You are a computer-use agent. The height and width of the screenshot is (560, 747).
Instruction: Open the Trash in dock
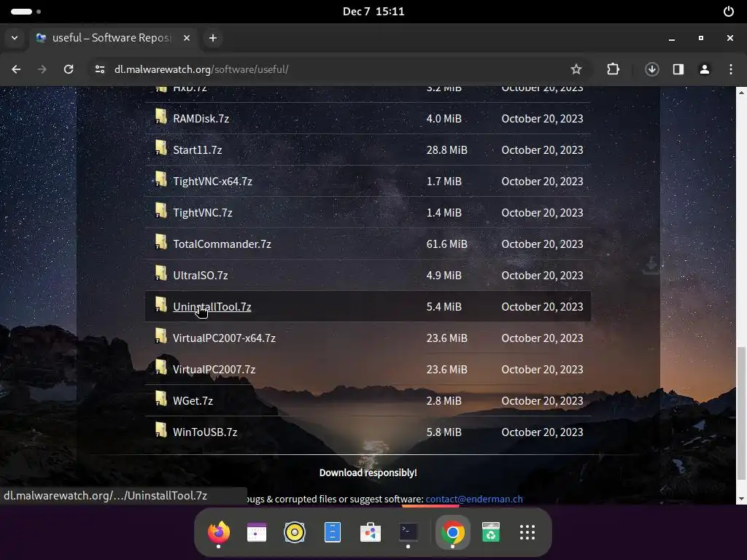(x=491, y=532)
